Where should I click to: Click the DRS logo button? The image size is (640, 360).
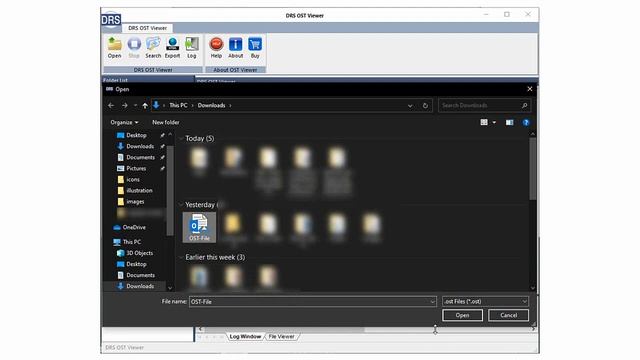[x=111, y=19]
